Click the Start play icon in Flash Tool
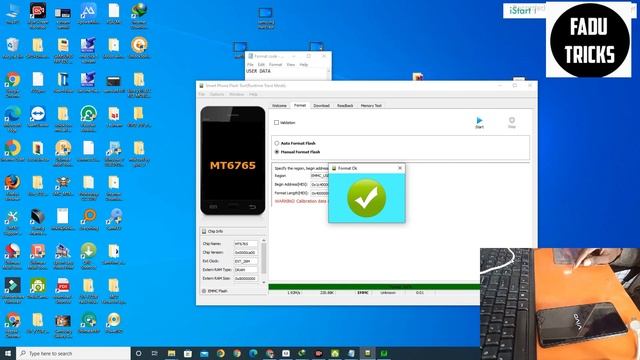The width and height of the screenshot is (640, 360). (x=479, y=120)
